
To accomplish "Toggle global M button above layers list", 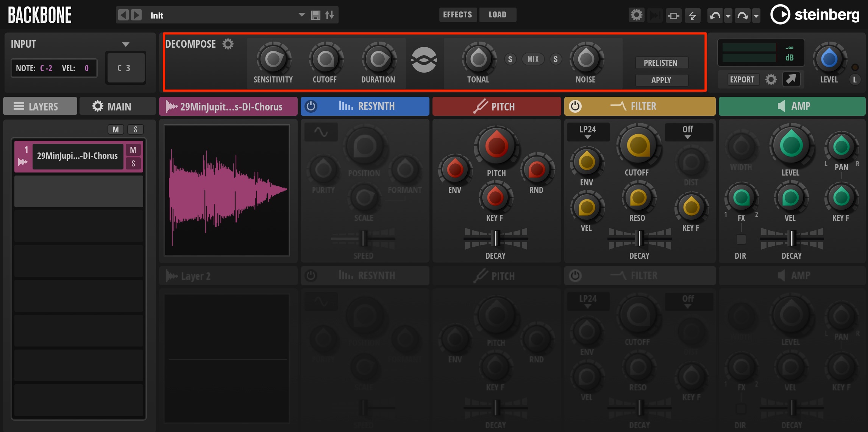I will [x=116, y=130].
